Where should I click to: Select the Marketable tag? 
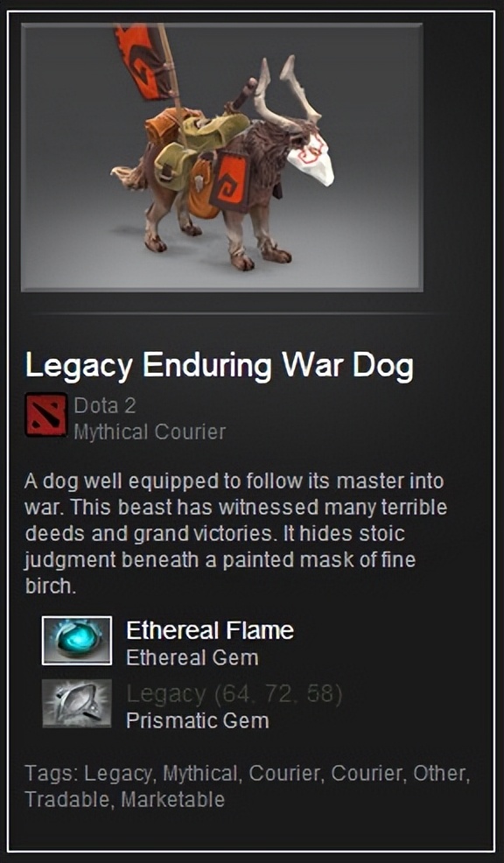point(172,799)
